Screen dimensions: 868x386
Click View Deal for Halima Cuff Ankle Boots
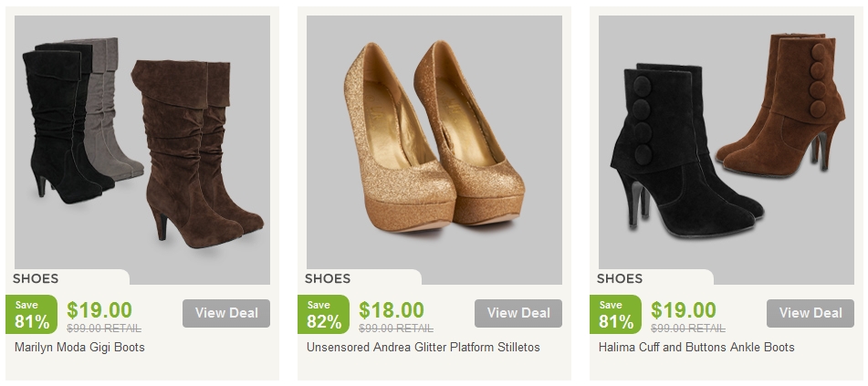click(810, 313)
